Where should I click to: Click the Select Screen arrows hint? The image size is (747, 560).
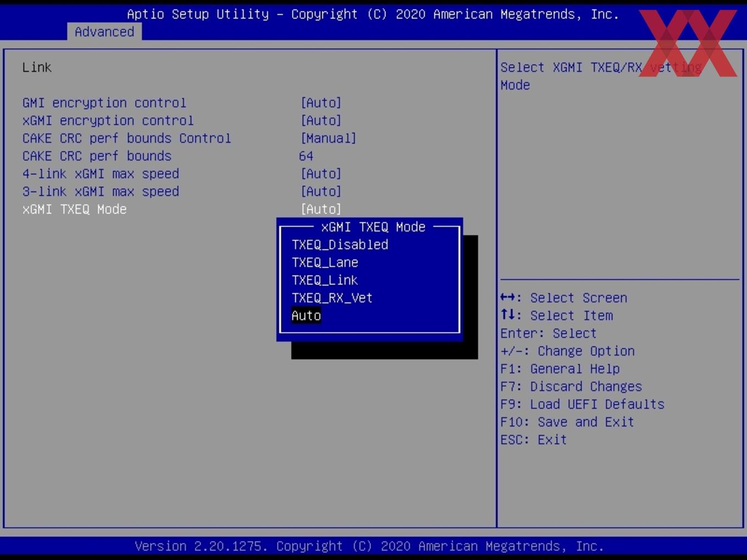click(x=564, y=298)
